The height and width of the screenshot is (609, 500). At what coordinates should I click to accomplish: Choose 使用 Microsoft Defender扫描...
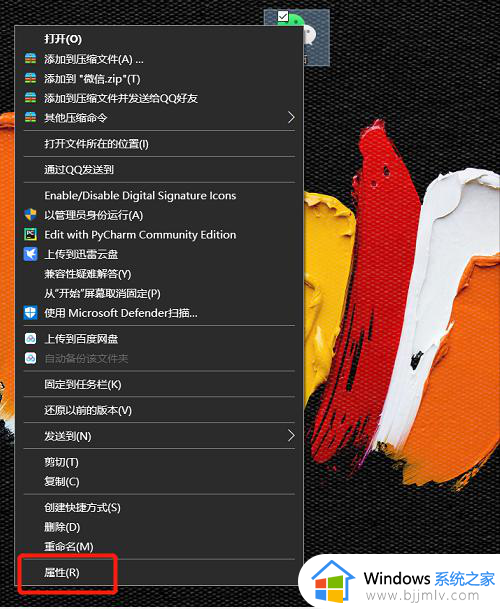click(159, 313)
